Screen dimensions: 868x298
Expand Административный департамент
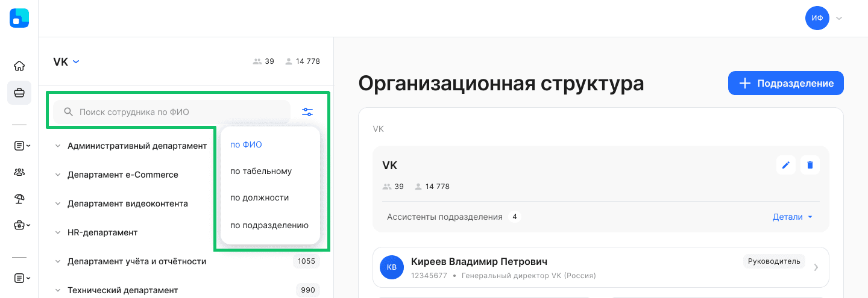tap(58, 146)
